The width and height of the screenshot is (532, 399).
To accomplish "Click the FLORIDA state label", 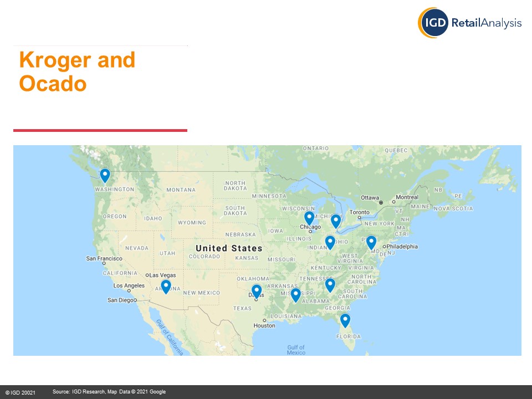I will pyautogui.click(x=349, y=336).
